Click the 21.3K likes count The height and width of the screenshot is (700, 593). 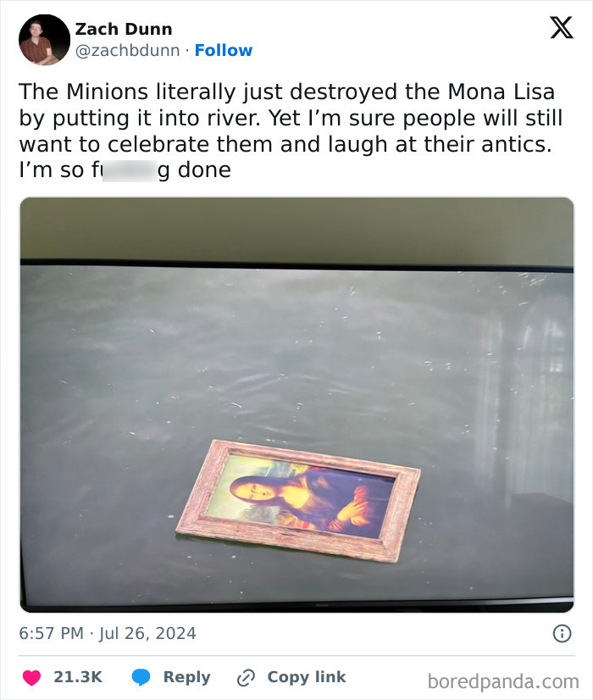(x=78, y=677)
